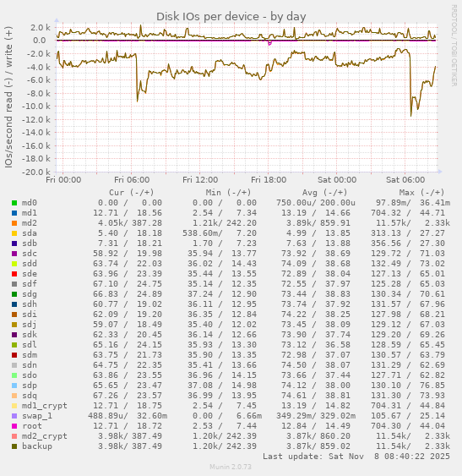Click the graph title 'Disk IOs per device - by day'
This screenshot has height=476, width=462.
[x=231, y=16]
